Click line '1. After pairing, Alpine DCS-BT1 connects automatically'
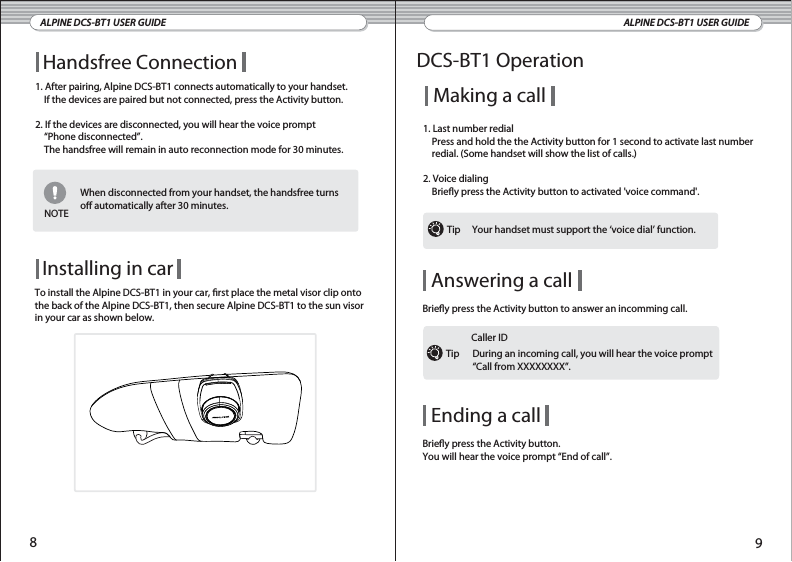This screenshot has height=562, width=792. (x=191, y=87)
